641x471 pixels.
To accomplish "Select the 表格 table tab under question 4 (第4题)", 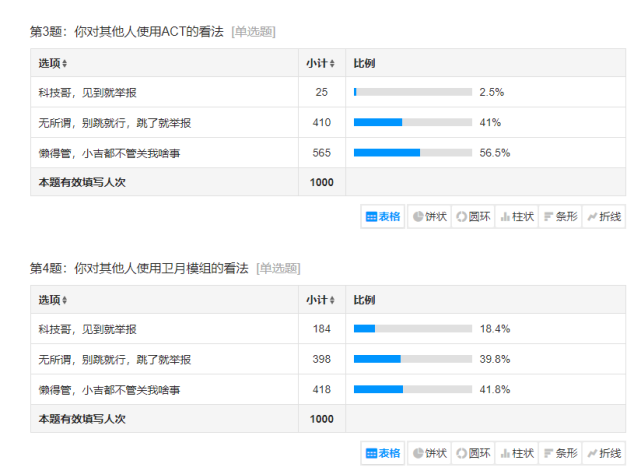I will tap(383, 454).
